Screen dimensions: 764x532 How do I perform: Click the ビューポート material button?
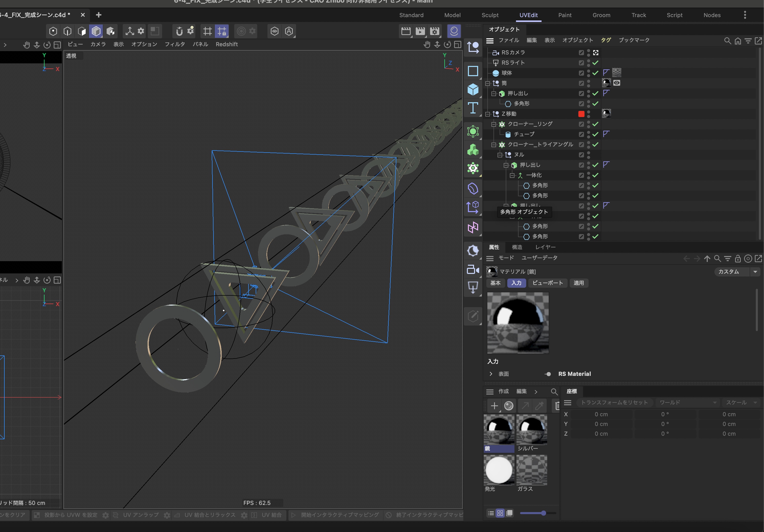(547, 283)
